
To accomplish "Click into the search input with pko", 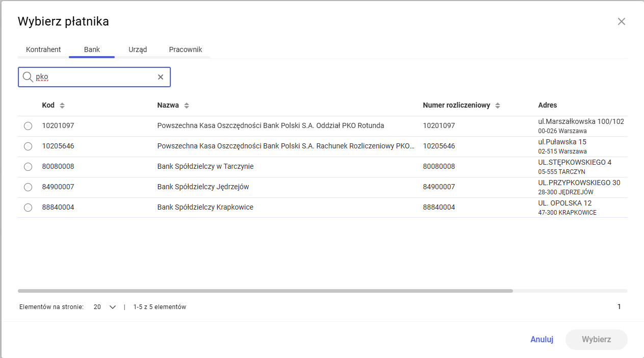I will pyautogui.click(x=94, y=77).
